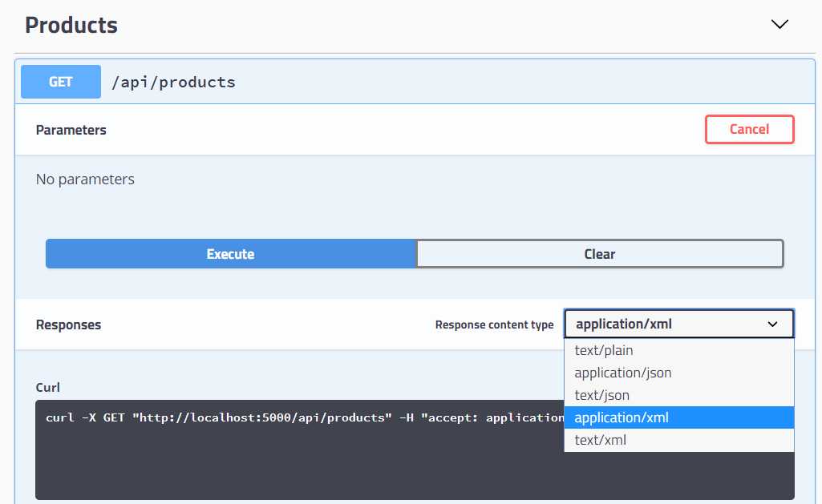The width and height of the screenshot is (822, 504).
Task: Select highlighted application/xml option
Action: [x=679, y=417]
